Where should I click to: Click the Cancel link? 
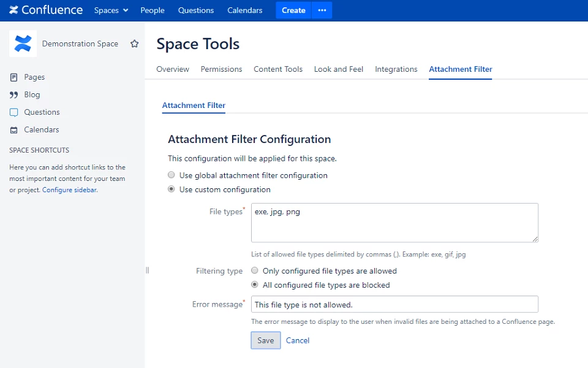click(298, 340)
